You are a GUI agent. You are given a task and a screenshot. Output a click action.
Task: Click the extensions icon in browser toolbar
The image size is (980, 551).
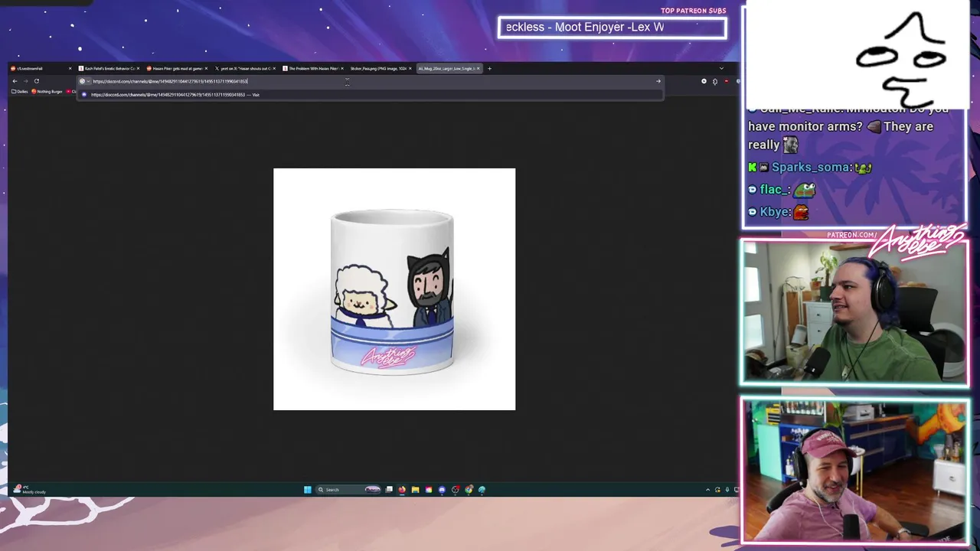click(715, 81)
